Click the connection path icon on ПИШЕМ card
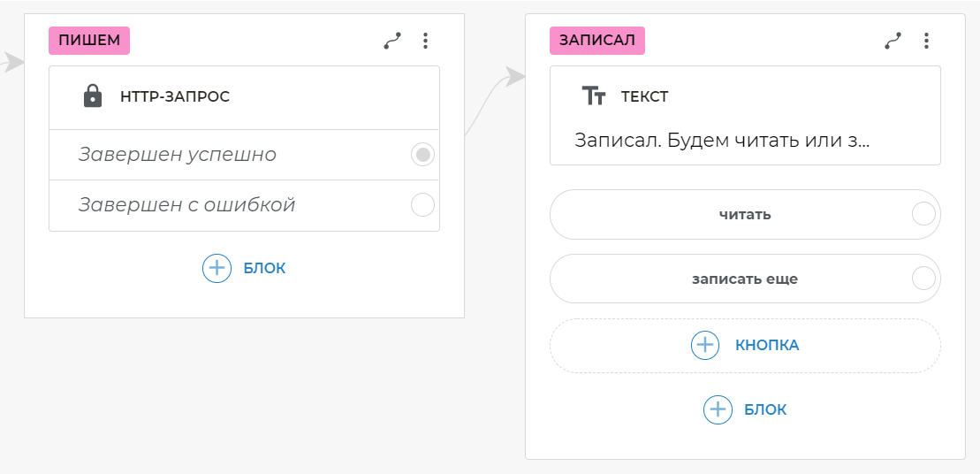This screenshot has width=980, height=474. pos(392,41)
